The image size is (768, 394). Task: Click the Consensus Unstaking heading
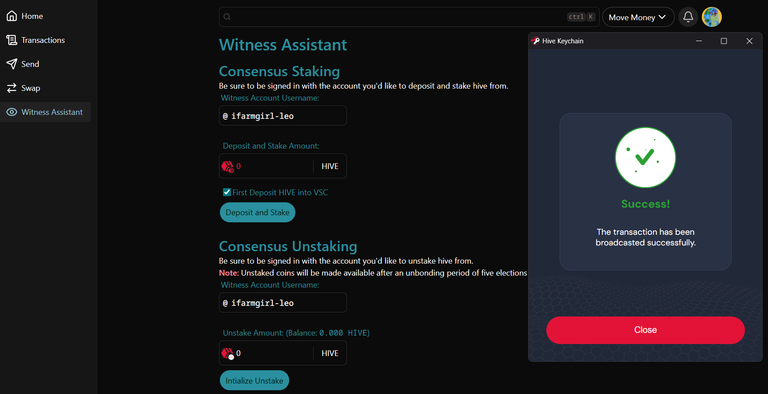288,246
